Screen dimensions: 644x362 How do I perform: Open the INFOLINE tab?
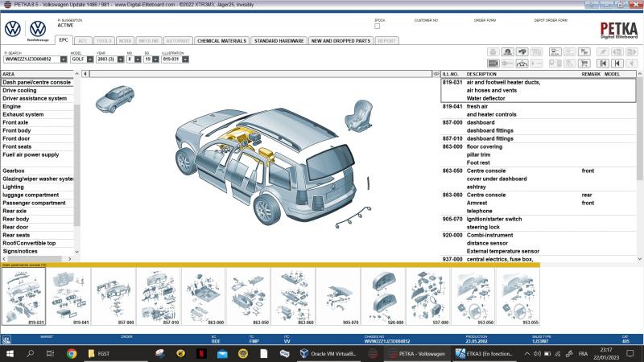149,41
